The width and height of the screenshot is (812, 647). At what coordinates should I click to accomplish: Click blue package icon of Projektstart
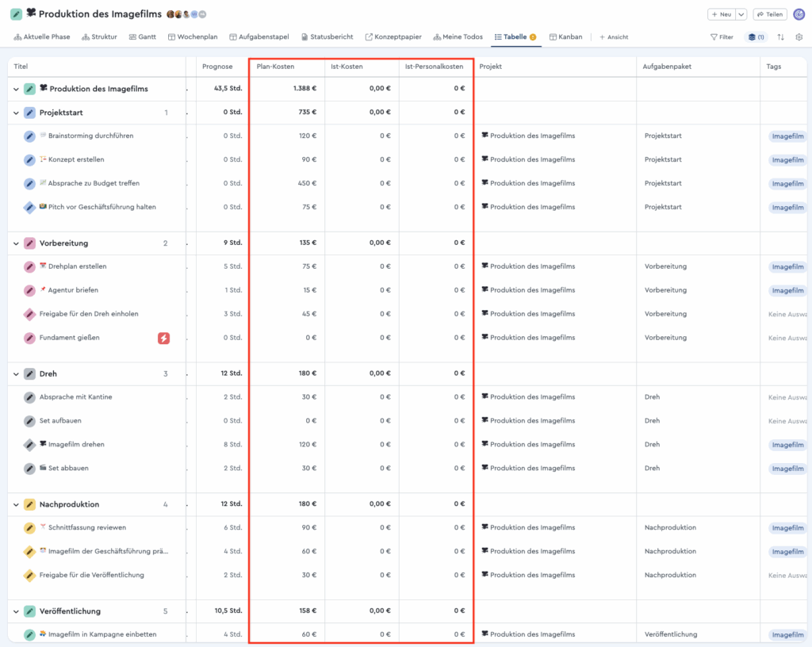(x=29, y=113)
